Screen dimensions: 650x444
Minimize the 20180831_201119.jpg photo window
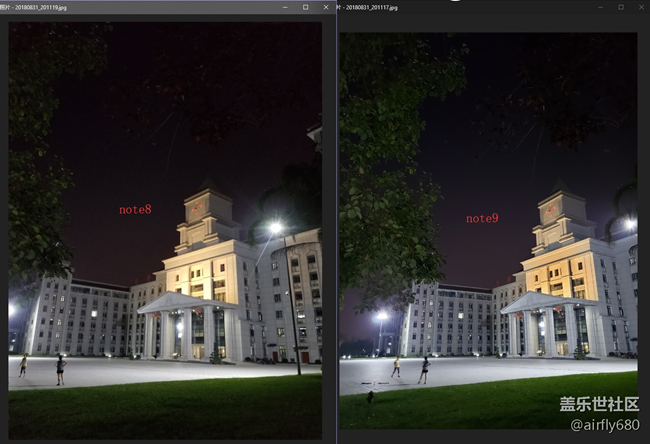(x=285, y=7)
